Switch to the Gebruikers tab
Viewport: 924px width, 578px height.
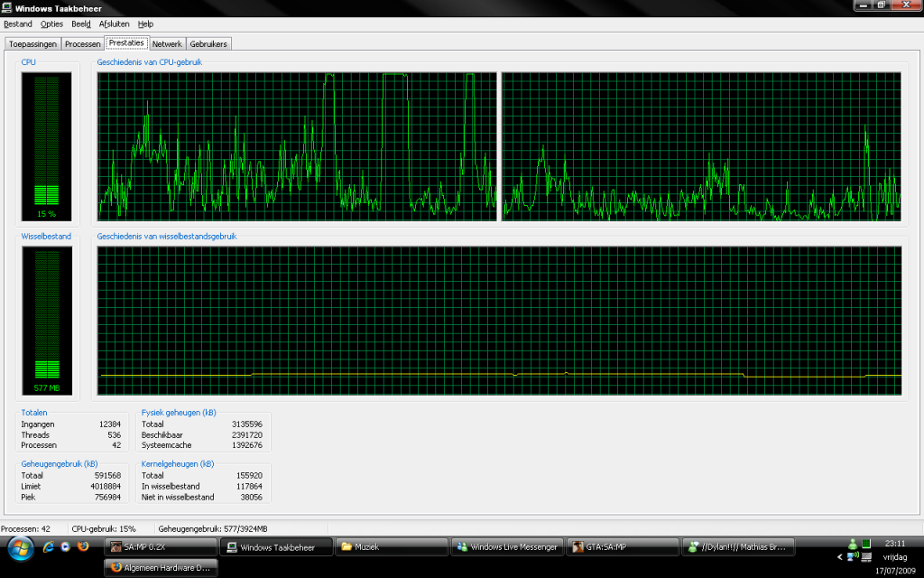(x=208, y=44)
